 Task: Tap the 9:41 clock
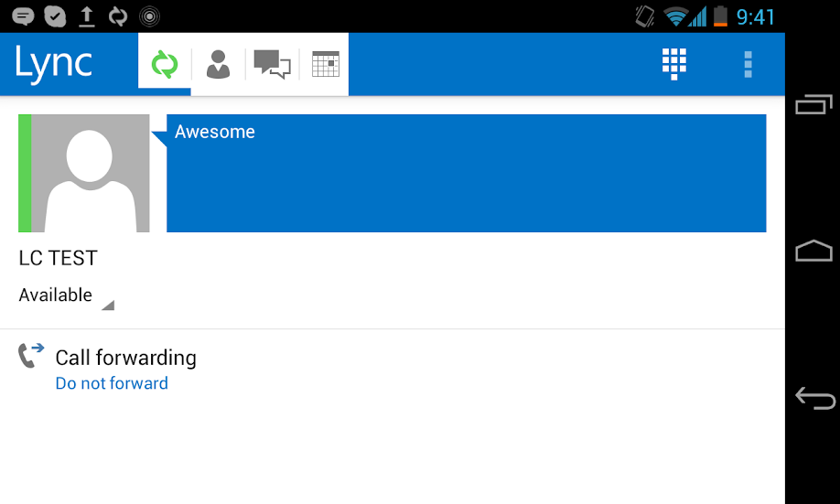(755, 17)
